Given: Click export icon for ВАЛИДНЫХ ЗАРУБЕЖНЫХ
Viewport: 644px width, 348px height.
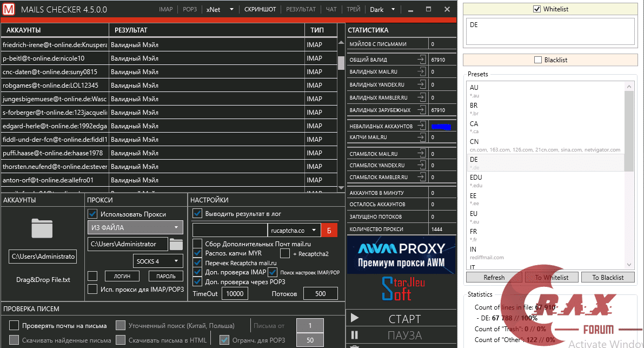Looking at the screenshot, I should click(x=421, y=110).
